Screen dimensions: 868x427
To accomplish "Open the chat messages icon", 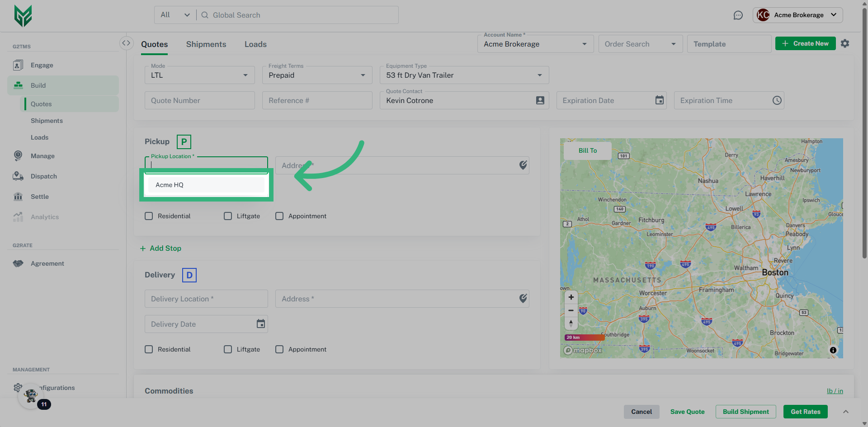I will tap(738, 15).
